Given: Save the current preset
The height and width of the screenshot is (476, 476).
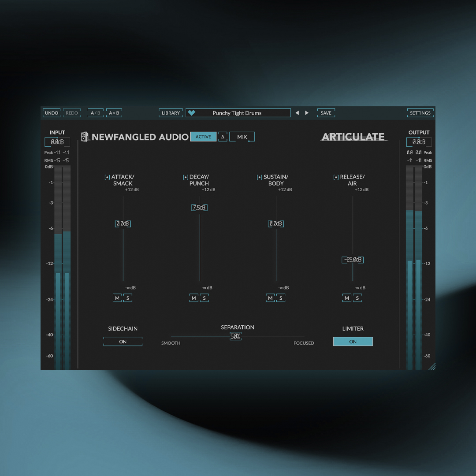Looking at the screenshot, I should (x=326, y=113).
